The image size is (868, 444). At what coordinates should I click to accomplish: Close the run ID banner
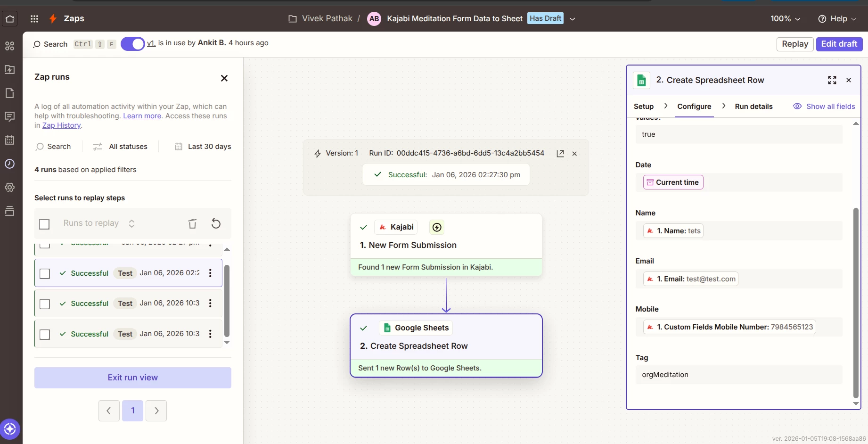tap(574, 154)
